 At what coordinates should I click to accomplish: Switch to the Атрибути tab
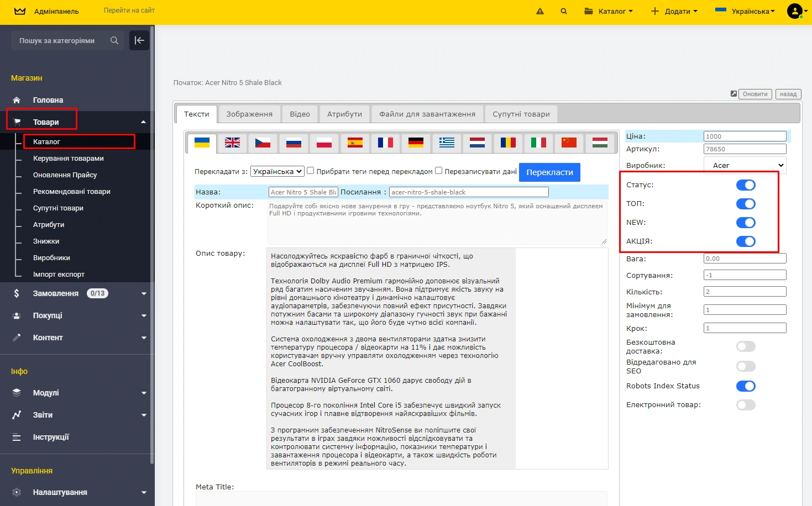344,114
